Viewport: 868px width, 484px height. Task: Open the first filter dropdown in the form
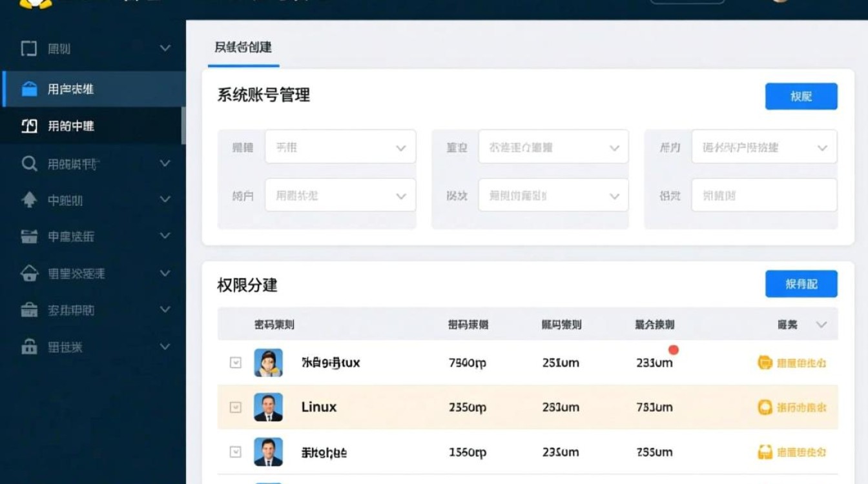(340, 146)
